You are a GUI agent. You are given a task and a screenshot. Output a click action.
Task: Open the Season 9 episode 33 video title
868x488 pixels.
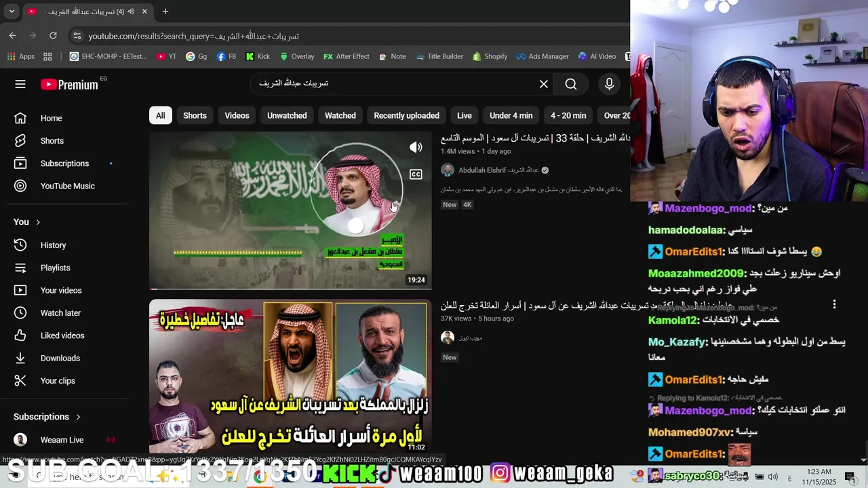point(536,138)
